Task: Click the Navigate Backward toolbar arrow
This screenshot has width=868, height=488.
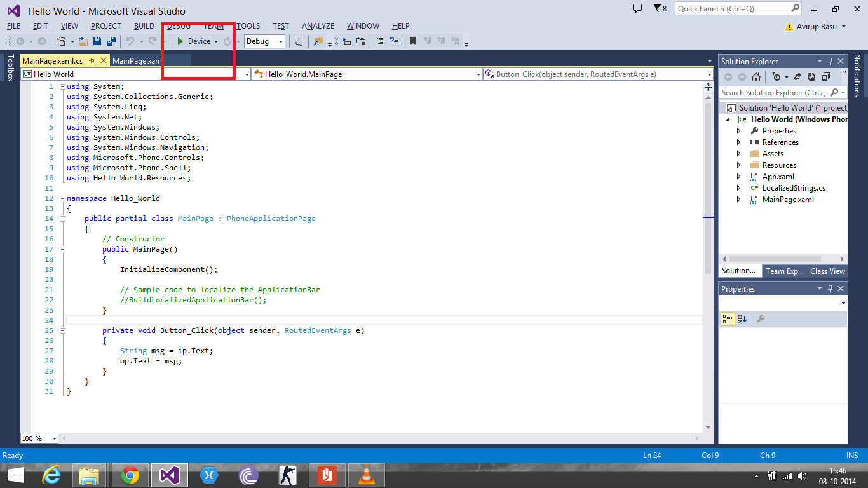Action: tap(21, 41)
